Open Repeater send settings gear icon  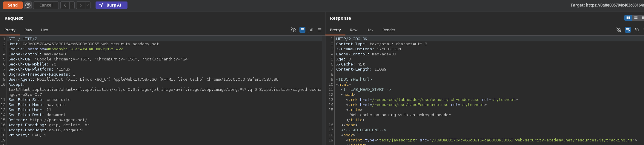[28, 5]
